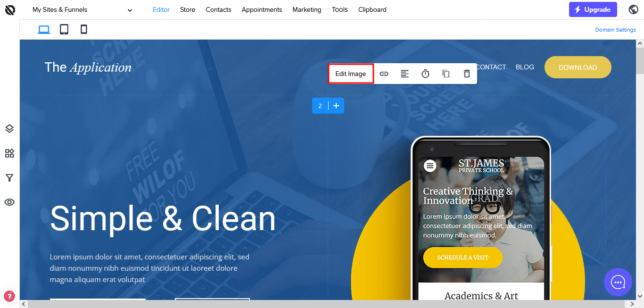Click the globe publish icon
644x308 pixels.
[x=634, y=9]
